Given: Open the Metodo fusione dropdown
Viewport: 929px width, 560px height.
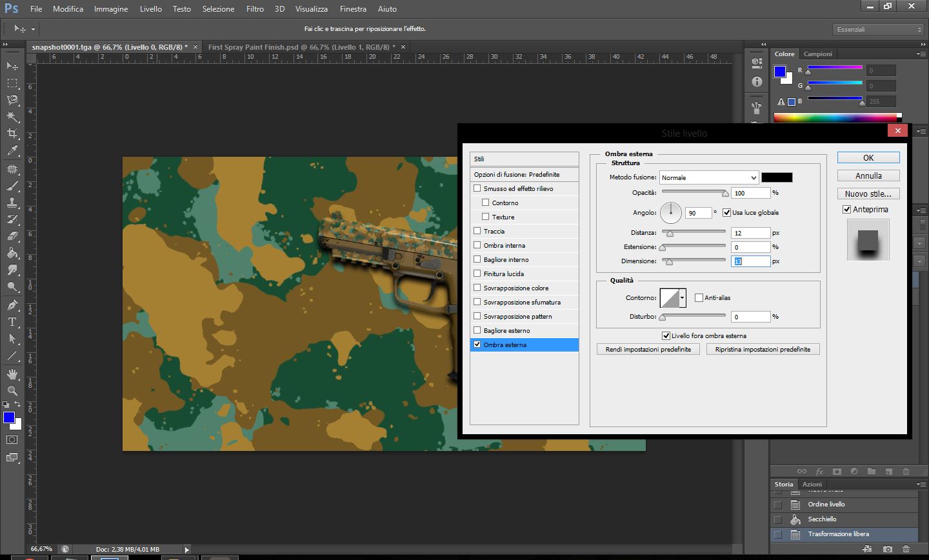Looking at the screenshot, I should (x=708, y=177).
